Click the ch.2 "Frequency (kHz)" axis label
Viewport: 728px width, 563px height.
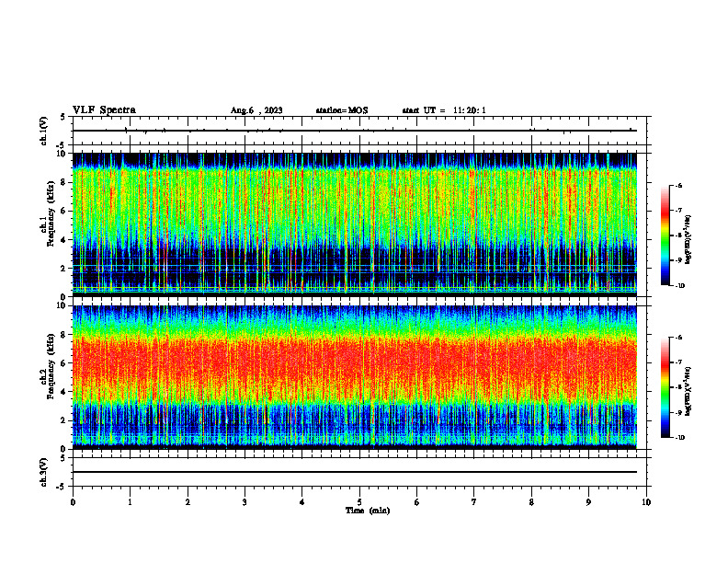pyautogui.click(x=51, y=366)
